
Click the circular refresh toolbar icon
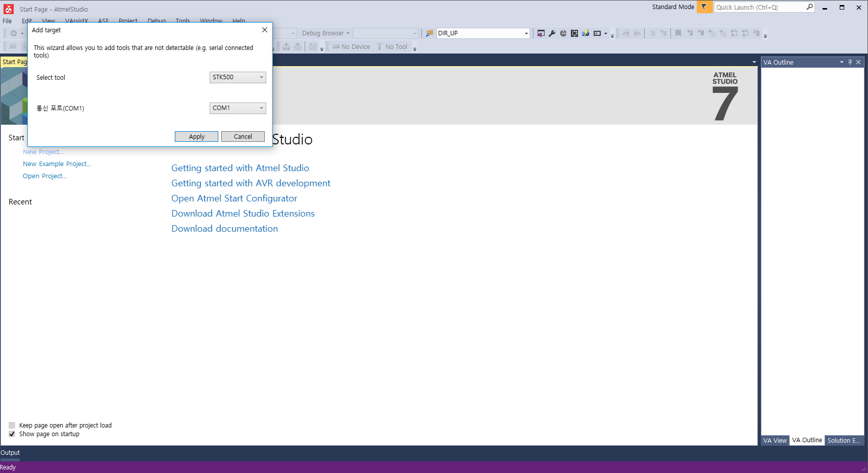pos(563,33)
